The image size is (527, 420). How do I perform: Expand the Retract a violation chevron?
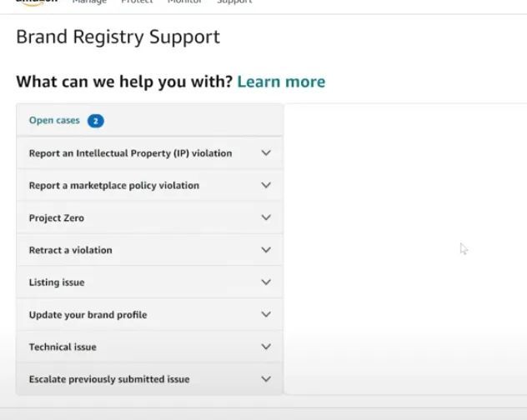coord(266,250)
